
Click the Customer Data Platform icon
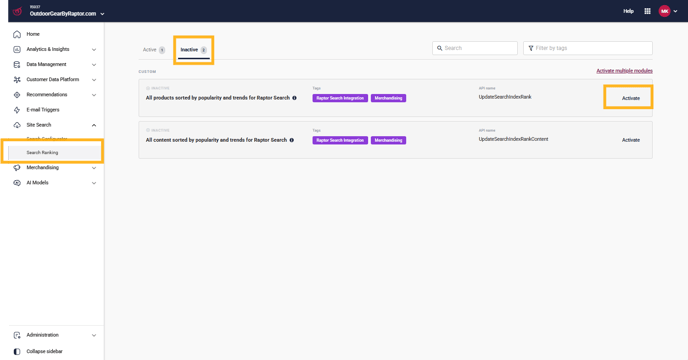(17, 79)
